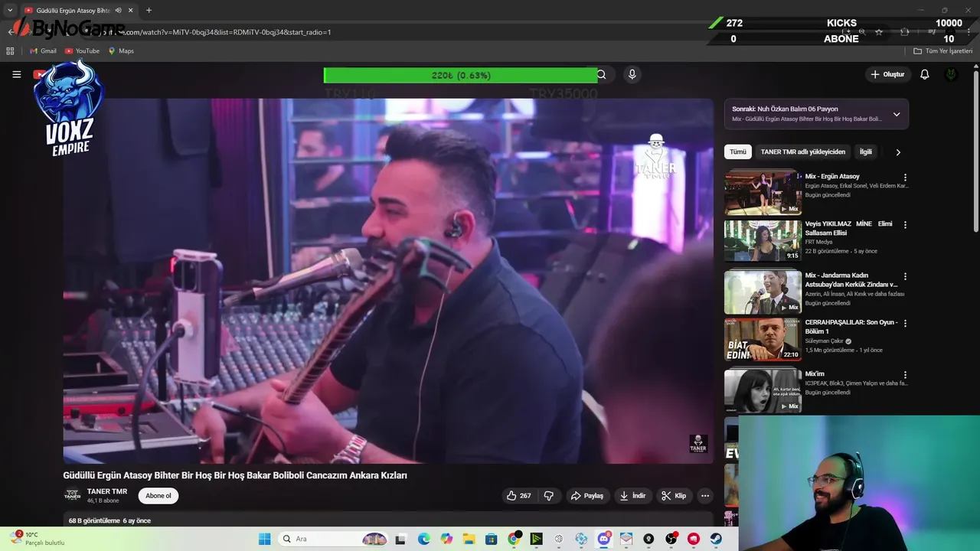980x551 pixels.
Task: Download the video with İndir
Action: [632, 496]
